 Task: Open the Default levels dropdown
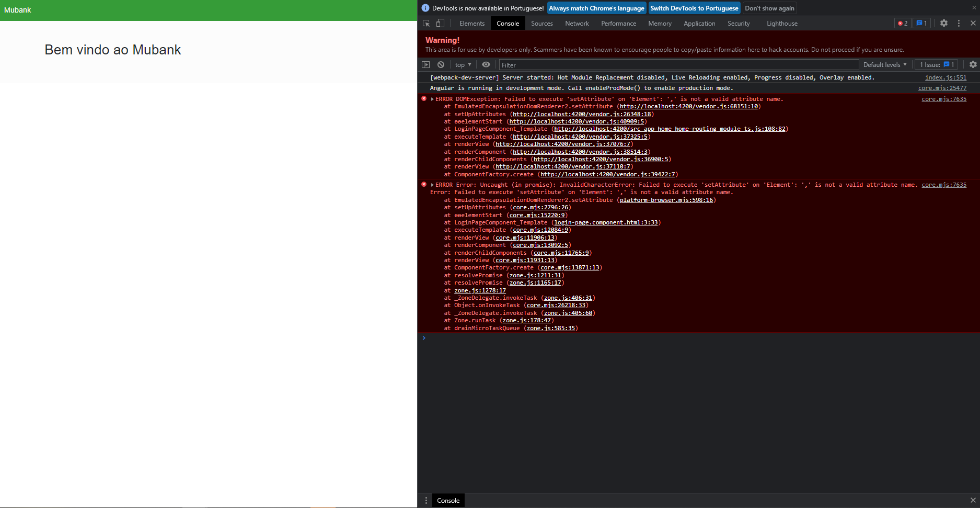[x=885, y=64]
